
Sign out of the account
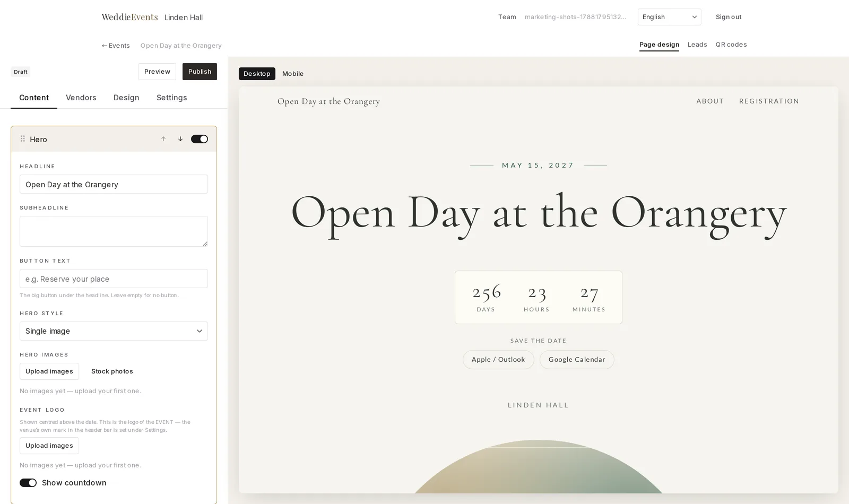click(729, 17)
